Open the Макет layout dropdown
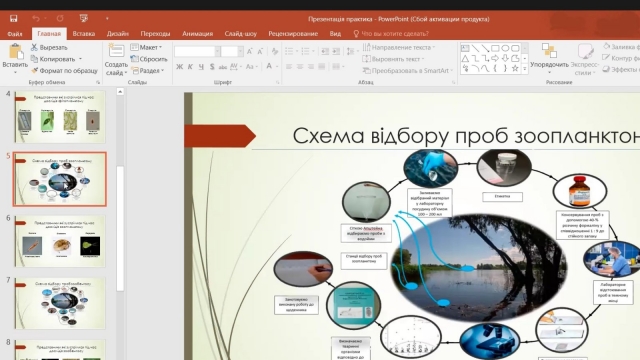The width and height of the screenshot is (640, 360). tap(146, 47)
